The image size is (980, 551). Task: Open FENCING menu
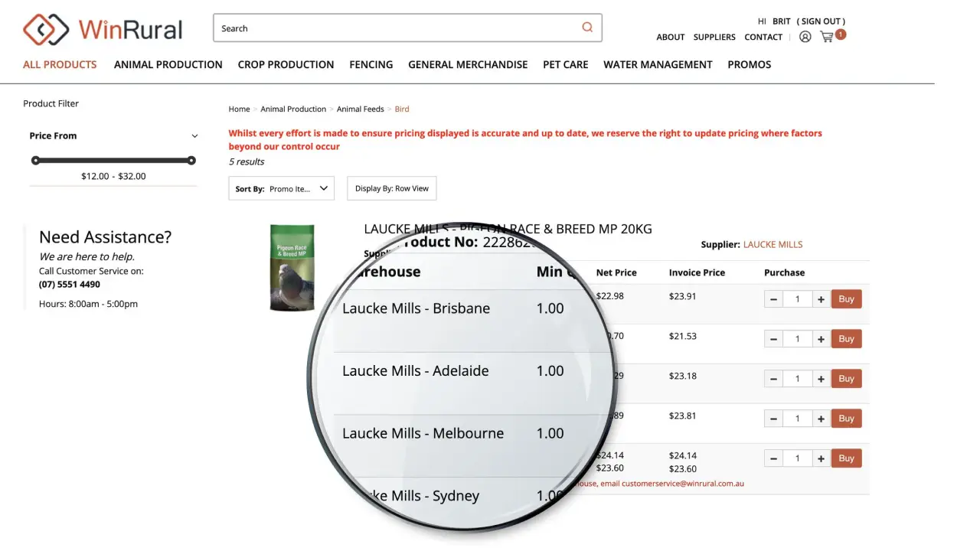(371, 64)
